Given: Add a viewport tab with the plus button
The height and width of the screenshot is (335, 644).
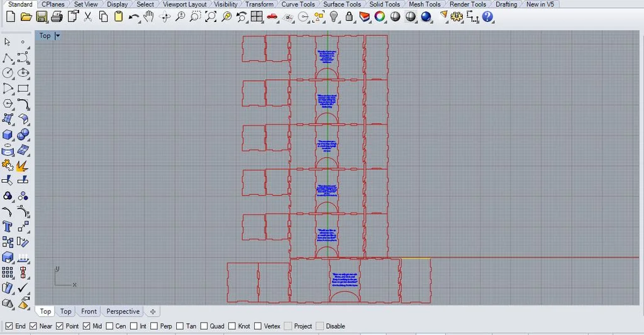Looking at the screenshot, I should point(152,312).
